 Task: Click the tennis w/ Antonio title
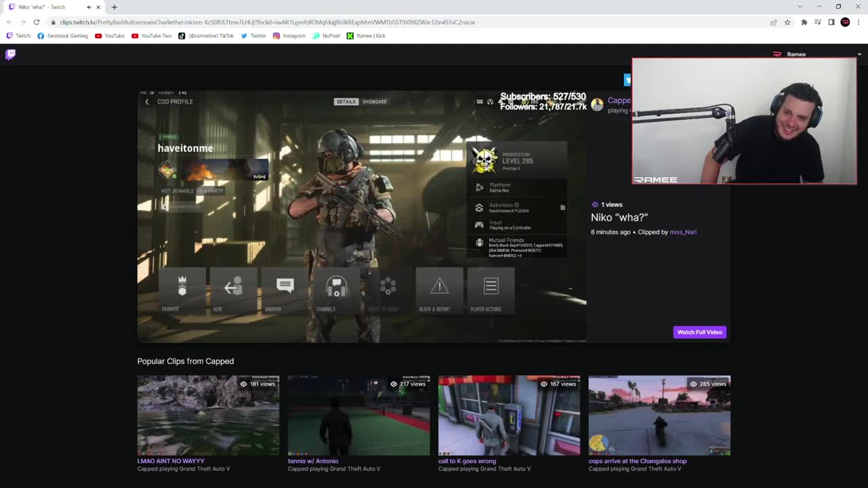coord(313,461)
